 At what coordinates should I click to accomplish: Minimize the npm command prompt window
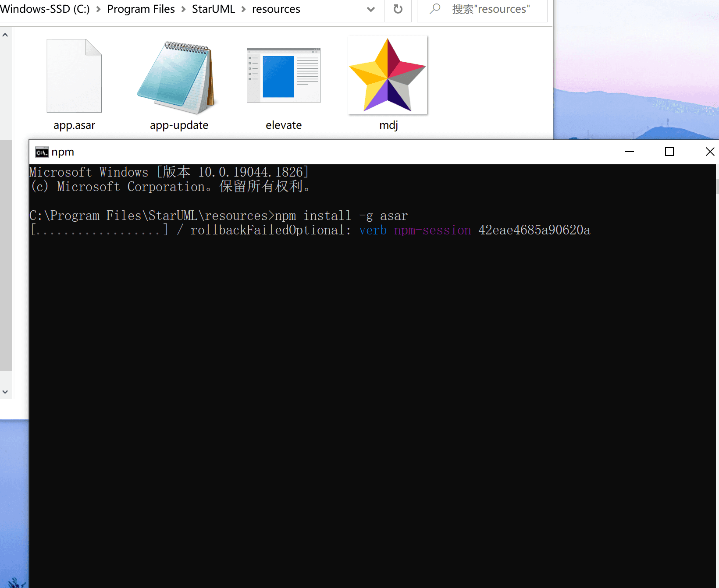[x=630, y=152]
